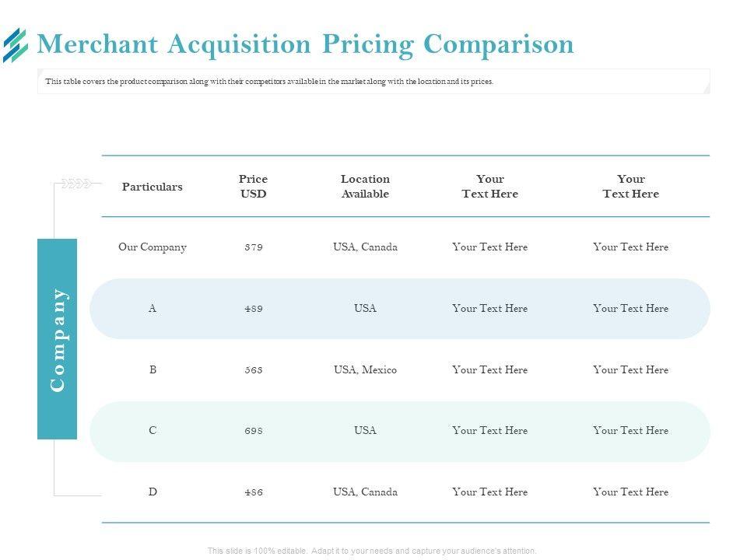This screenshot has height=560, width=747.
Task: Click the USA, Mexico location cell
Action: (365, 370)
